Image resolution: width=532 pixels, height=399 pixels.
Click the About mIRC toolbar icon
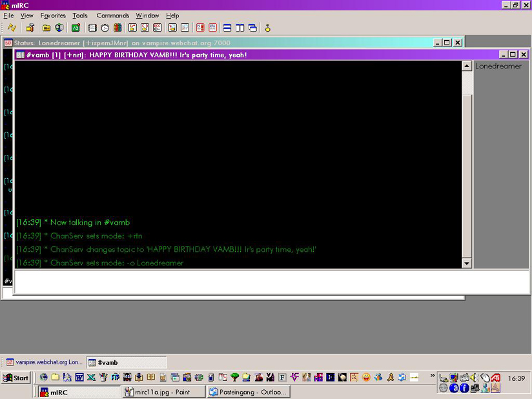click(268, 28)
